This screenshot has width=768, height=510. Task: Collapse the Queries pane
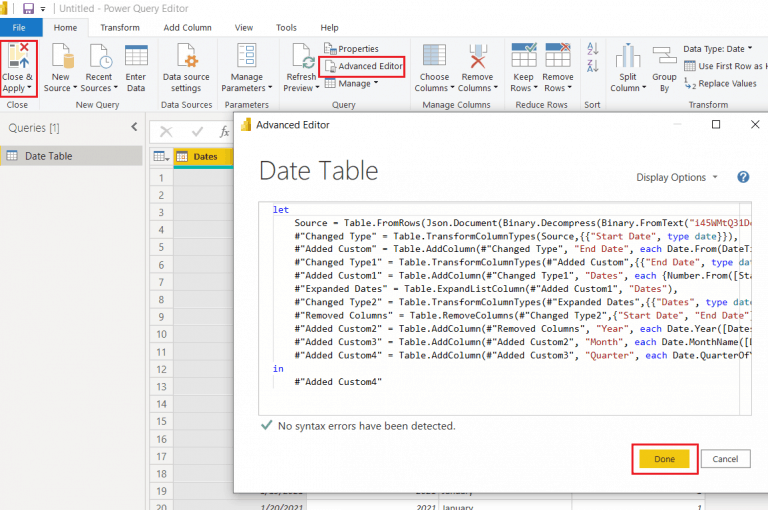[134, 127]
